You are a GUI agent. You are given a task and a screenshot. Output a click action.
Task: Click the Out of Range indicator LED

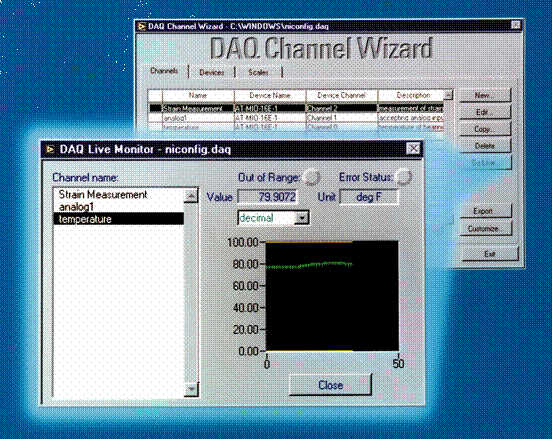(x=312, y=177)
